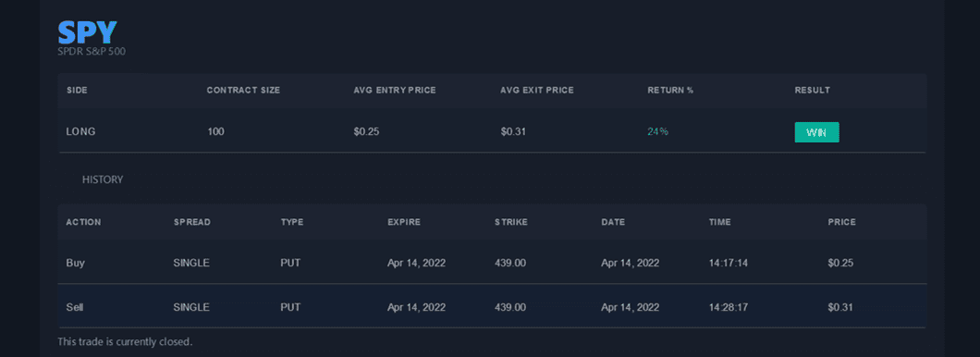Click the AVG EXIT PRICE header
980x357 pixels.
click(x=537, y=90)
